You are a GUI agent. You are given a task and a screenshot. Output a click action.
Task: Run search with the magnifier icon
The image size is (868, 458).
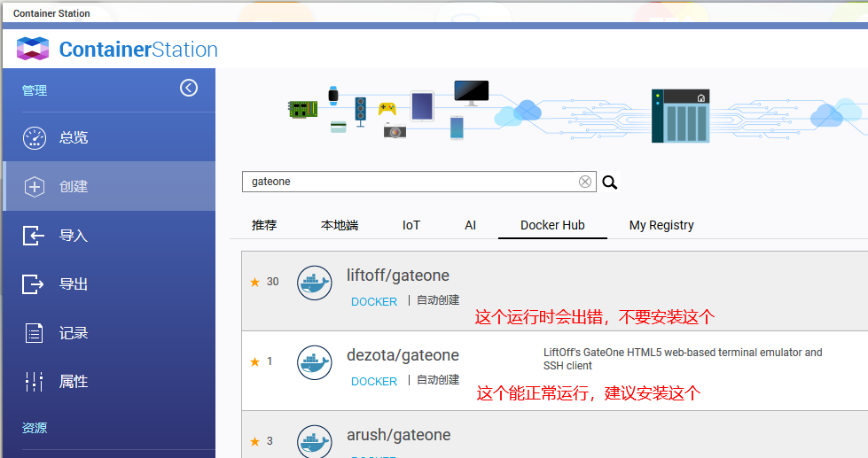click(x=609, y=182)
